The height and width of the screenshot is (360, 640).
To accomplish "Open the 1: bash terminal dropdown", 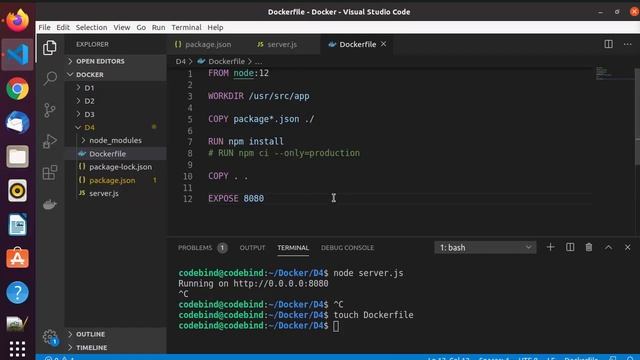I will coord(485,247).
